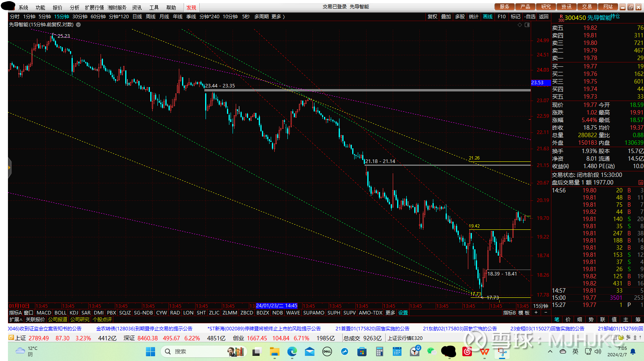
Task: Expand the 更多 period options
Action: pyautogui.click(x=278, y=17)
